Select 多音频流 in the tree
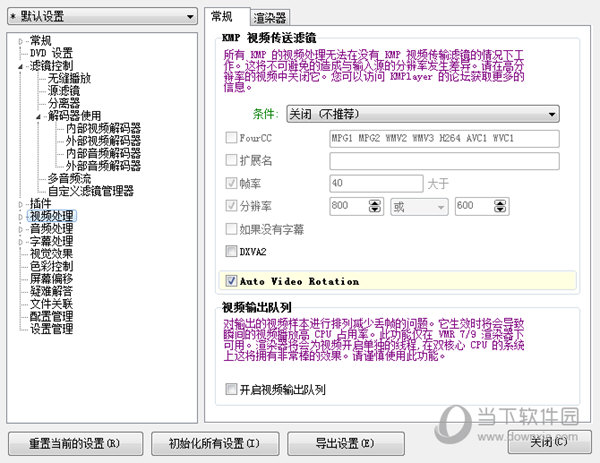The width and height of the screenshot is (600, 463). (69, 178)
